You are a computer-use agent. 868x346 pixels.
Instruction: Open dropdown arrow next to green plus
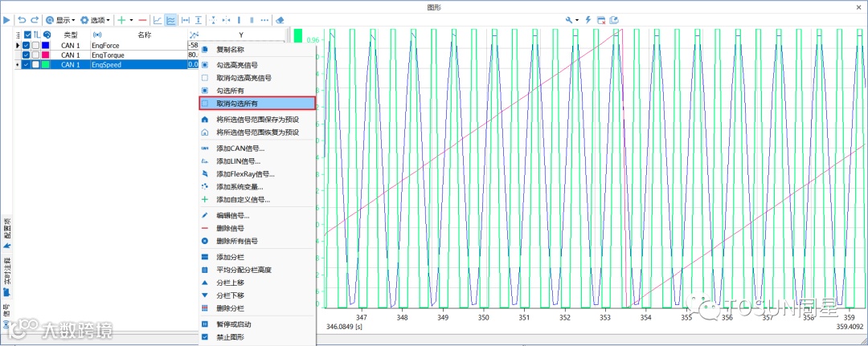[131, 20]
